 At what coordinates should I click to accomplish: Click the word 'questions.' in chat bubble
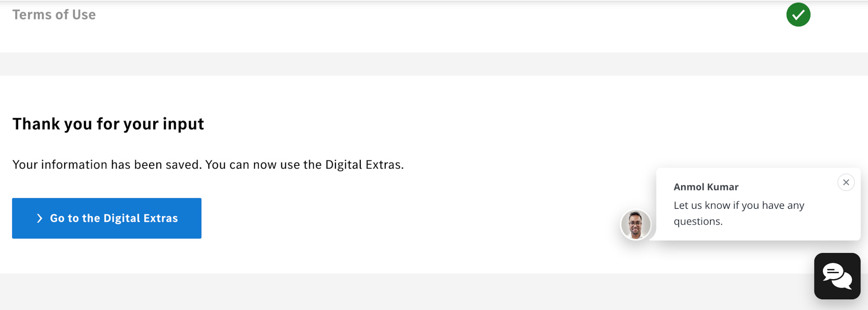(x=698, y=221)
